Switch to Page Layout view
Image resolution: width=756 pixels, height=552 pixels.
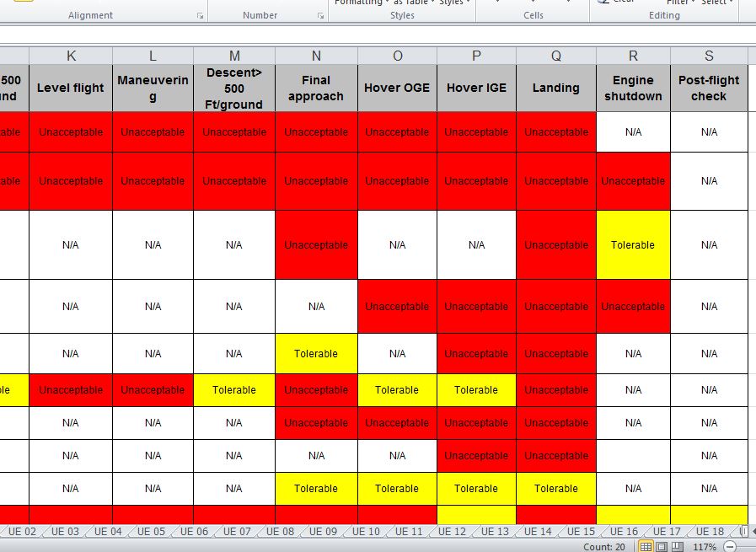tap(661, 546)
